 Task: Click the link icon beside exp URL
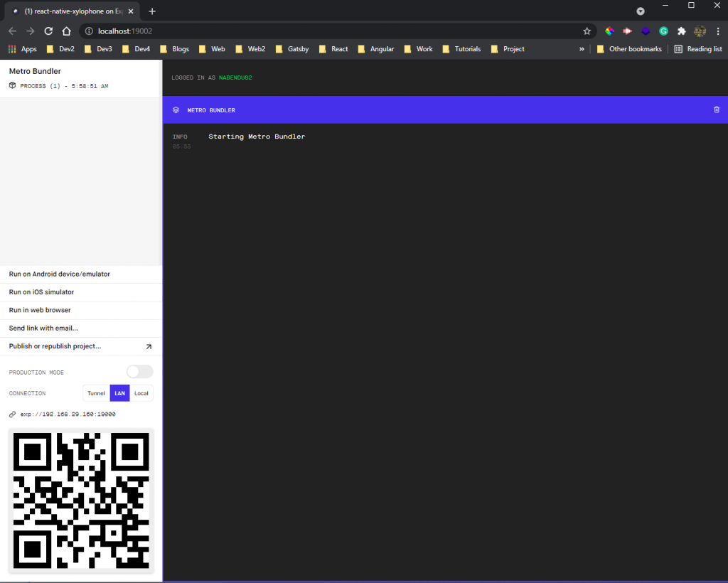[13, 414]
